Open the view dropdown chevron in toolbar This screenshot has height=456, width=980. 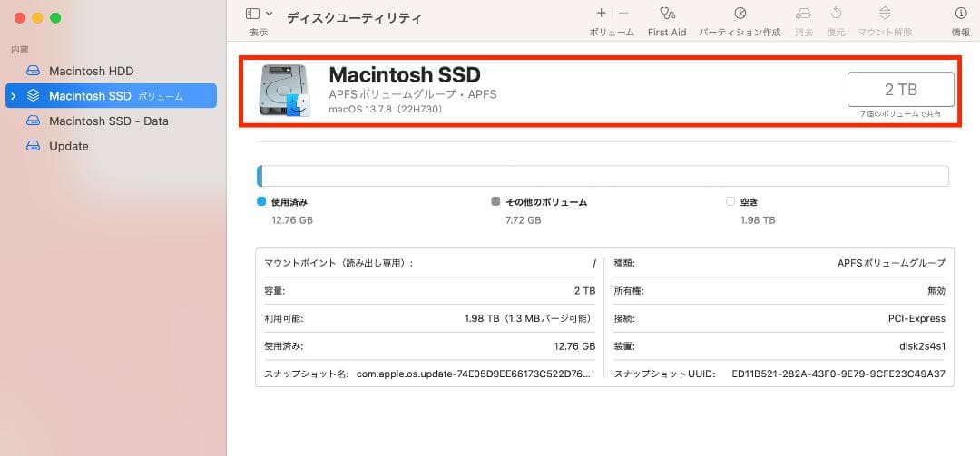coord(269,14)
